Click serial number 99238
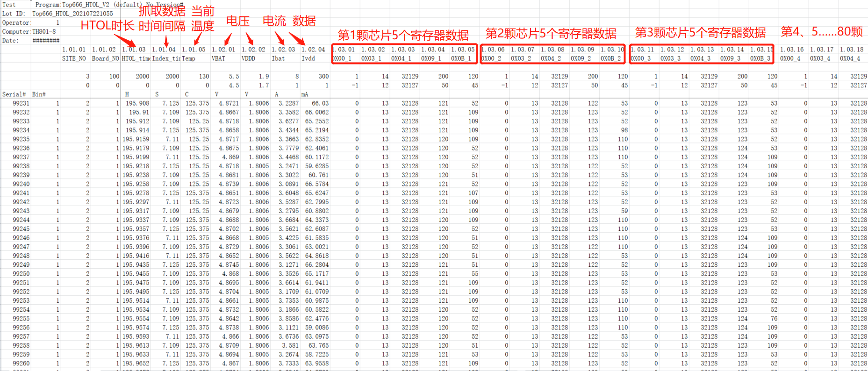The image size is (868, 371). (x=21, y=166)
